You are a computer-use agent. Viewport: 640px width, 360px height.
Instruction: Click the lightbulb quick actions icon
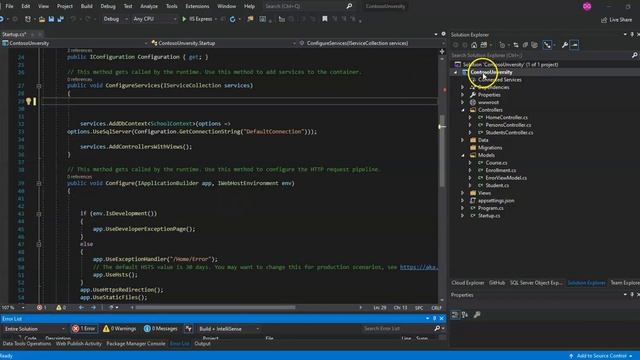tap(29, 101)
